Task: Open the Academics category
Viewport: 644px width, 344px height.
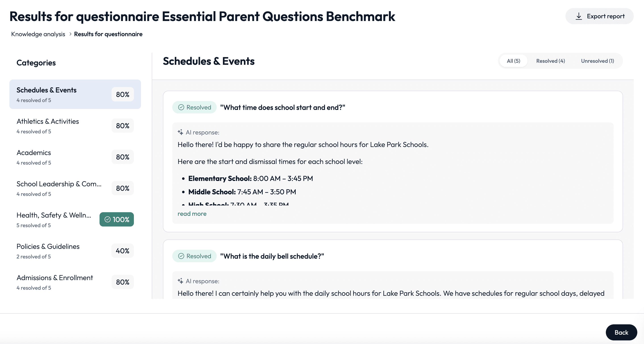Action: coord(75,157)
